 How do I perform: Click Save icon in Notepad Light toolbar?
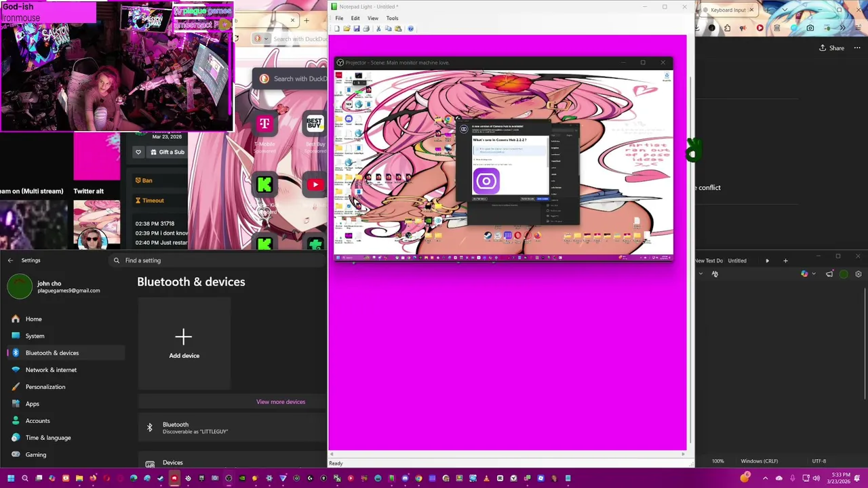point(357,28)
